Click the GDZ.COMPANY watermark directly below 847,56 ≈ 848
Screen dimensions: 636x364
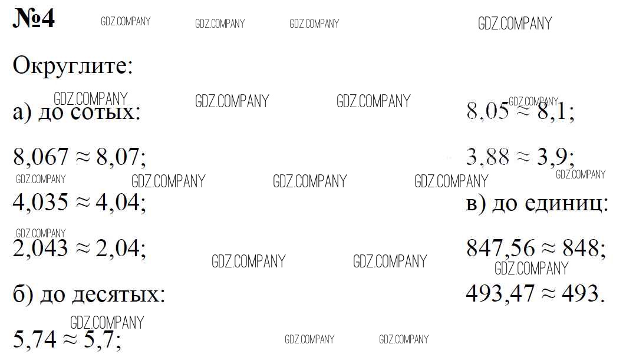point(531,269)
